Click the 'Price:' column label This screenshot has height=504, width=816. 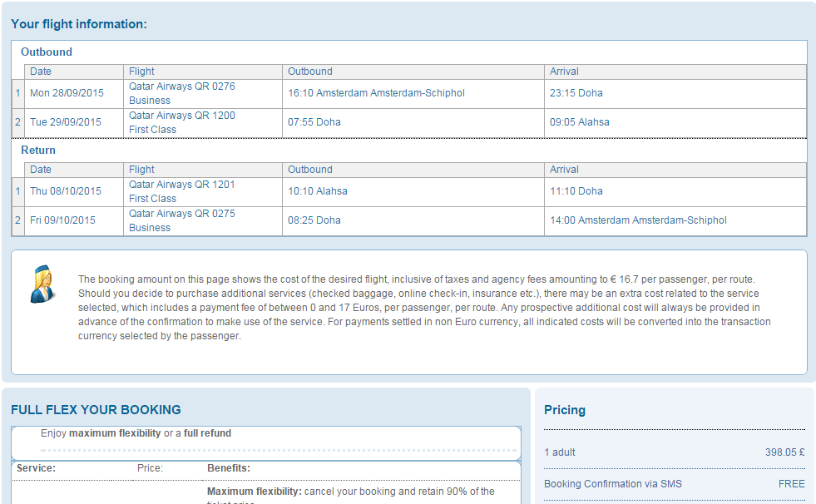pyautogui.click(x=150, y=468)
